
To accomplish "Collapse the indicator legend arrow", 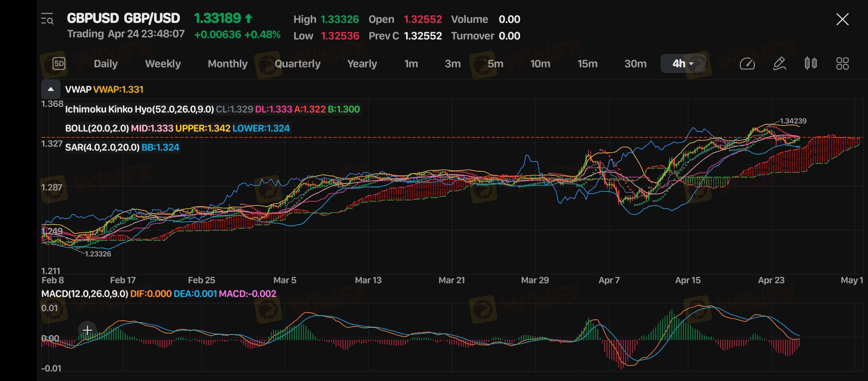I will click(x=51, y=89).
